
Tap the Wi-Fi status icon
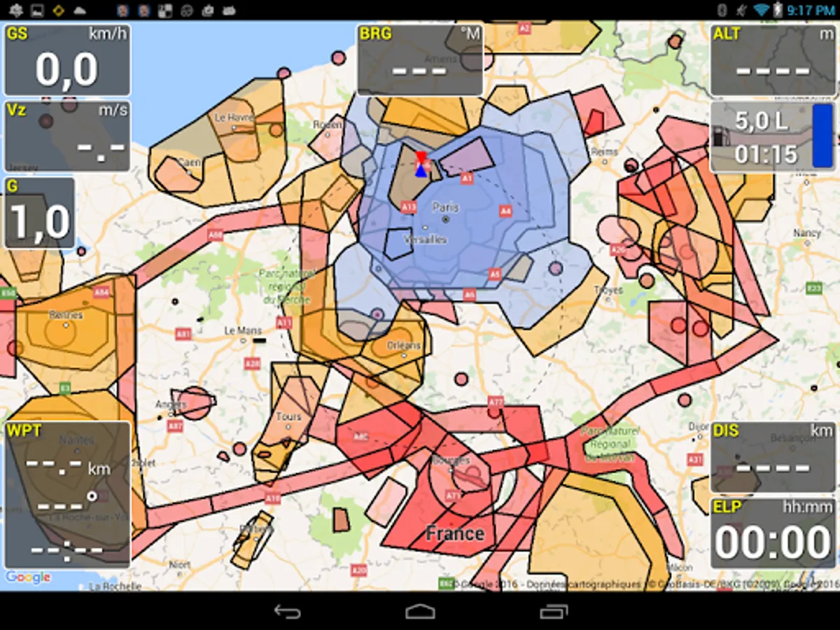point(761,10)
